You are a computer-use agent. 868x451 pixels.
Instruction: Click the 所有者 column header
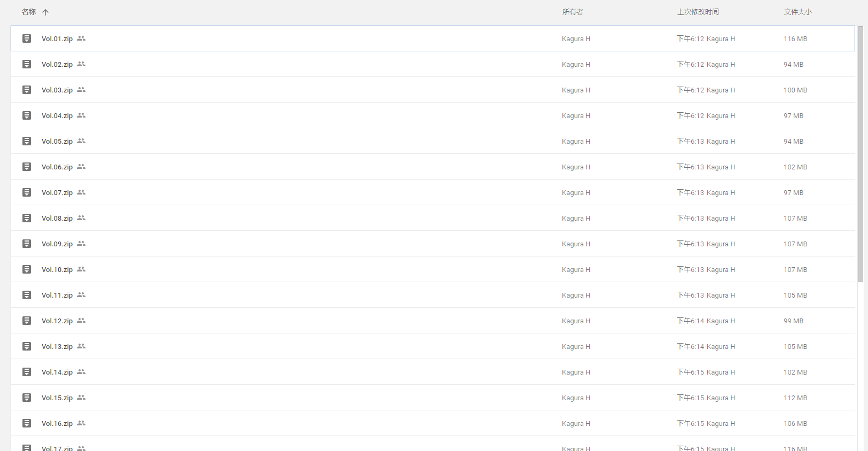coord(573,12)
